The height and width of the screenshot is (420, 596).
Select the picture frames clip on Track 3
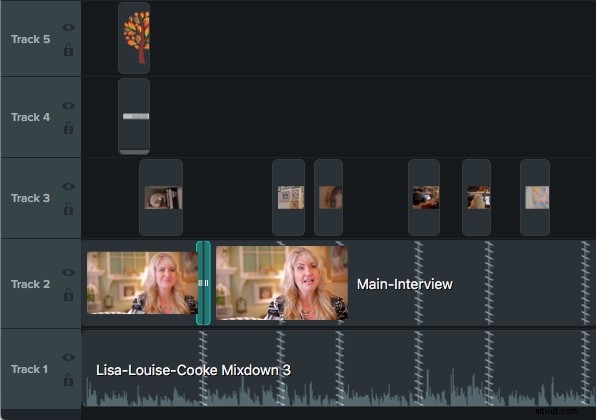tap(288, 198)
